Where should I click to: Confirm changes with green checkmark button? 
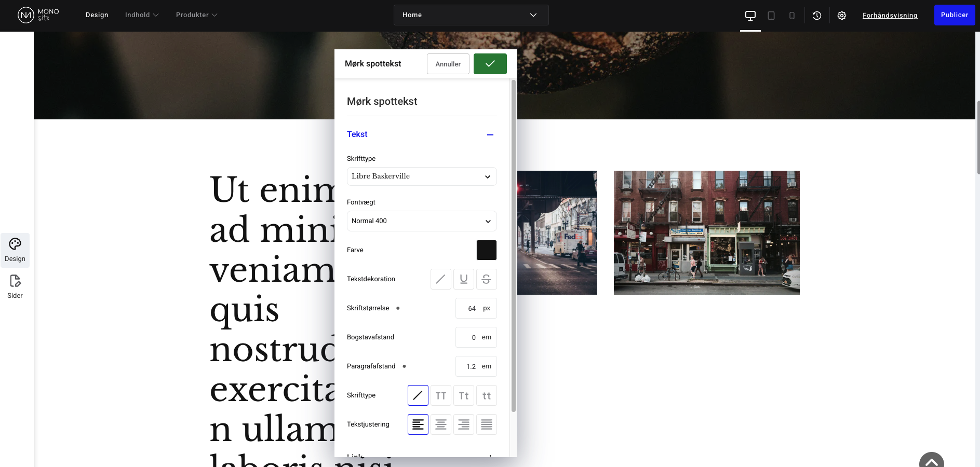490,64
